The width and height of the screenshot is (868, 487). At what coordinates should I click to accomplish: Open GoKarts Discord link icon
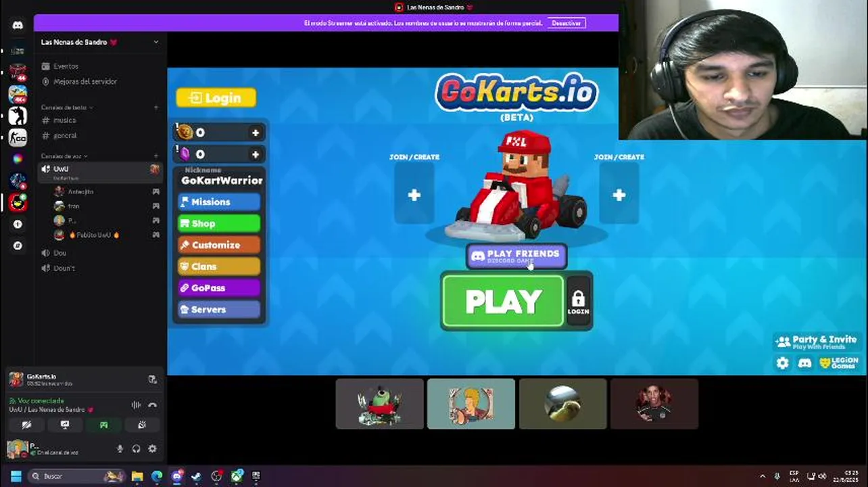(804, 363)
